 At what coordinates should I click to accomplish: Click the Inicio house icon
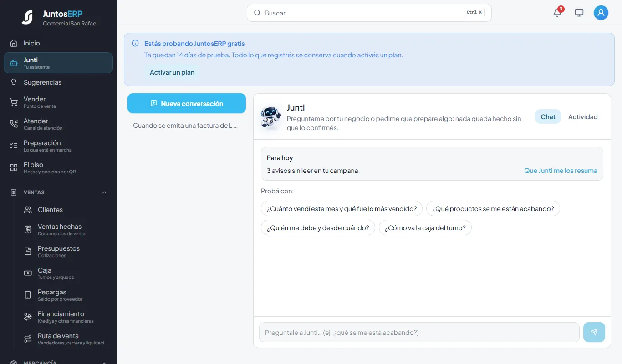14,43
